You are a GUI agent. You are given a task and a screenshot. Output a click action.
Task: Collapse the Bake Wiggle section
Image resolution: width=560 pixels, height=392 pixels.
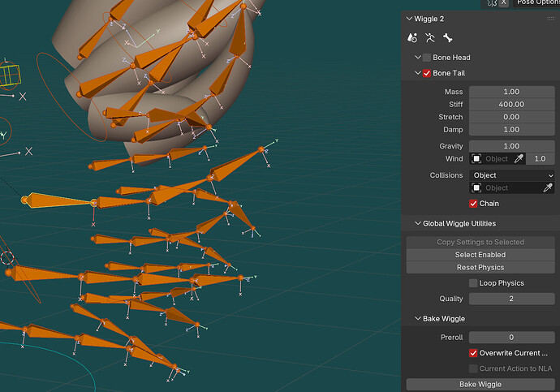click(x=417, y=318)
